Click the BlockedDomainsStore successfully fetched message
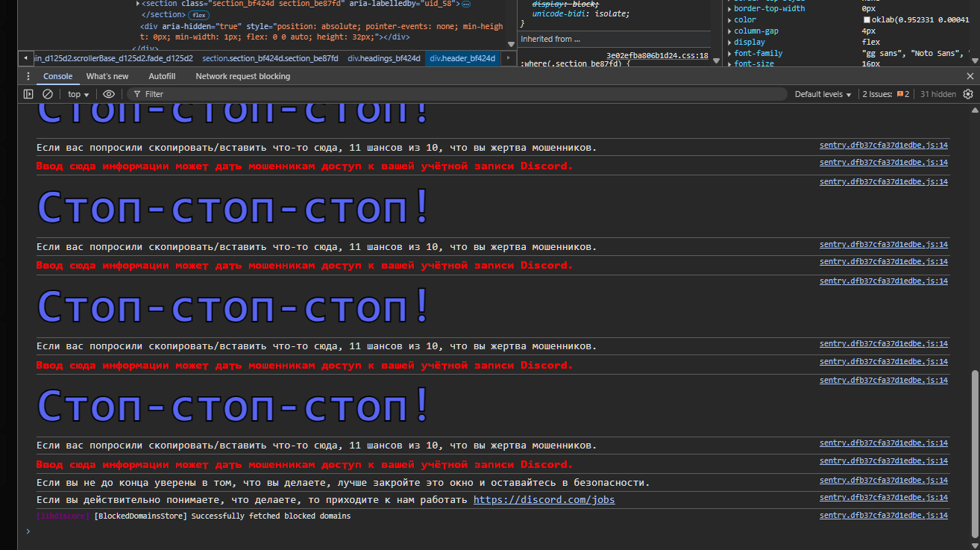Screen dimensions: 980x550 click(x=193, y=516)
